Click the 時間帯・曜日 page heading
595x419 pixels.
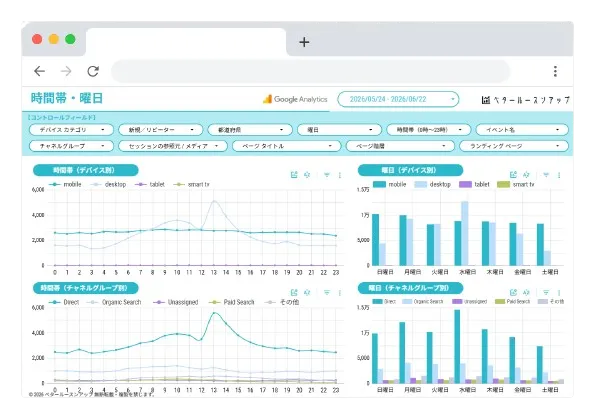tap(67, 98)
